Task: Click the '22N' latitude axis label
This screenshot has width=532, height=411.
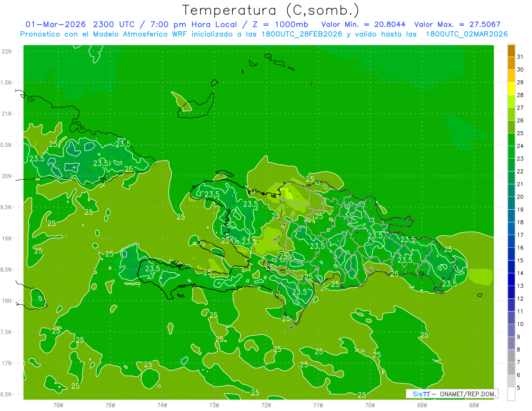Action: [x=8, y=51]
